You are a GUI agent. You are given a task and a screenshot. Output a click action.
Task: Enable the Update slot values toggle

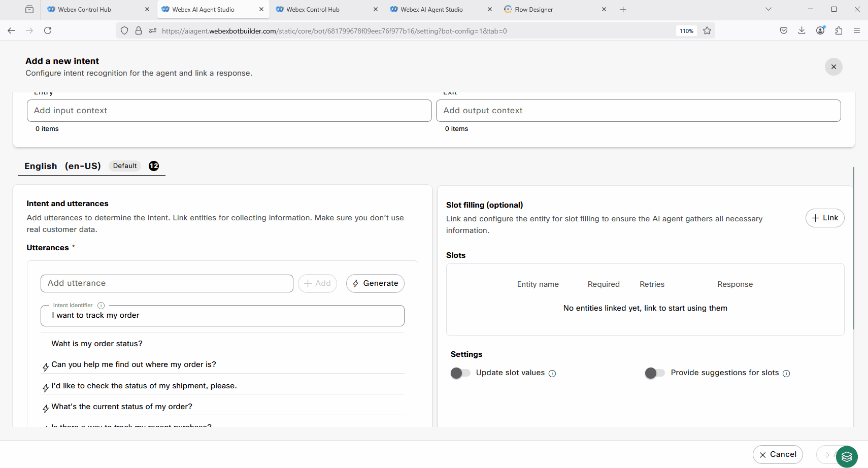(x=460, y=373)
